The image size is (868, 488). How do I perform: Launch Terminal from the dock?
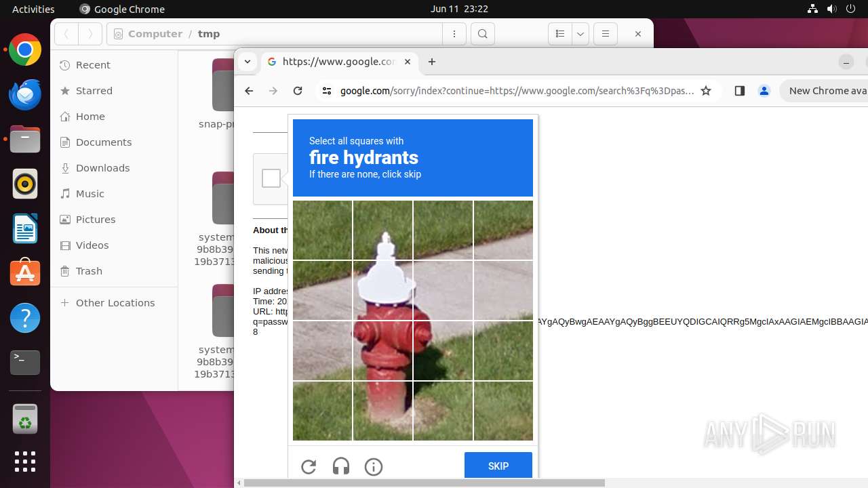(25, 363)
